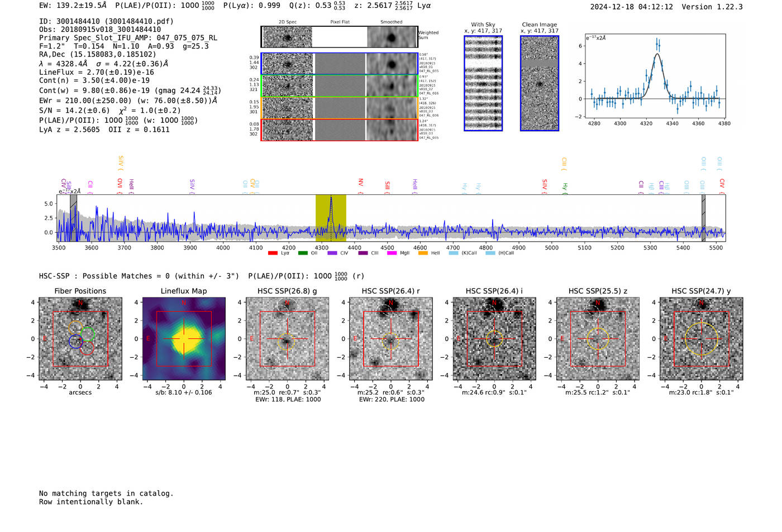Image resolution: width=782 pixels, height=532 pixels.
Task: Click the s/b: 8.10 +/- 0.106 caption
Action: [x=184, y=392]
